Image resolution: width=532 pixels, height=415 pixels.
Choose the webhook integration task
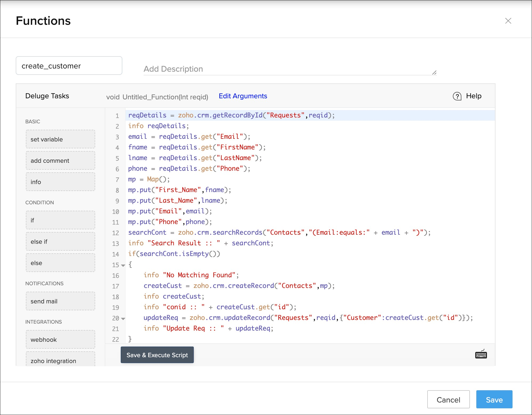click(61, 340)
